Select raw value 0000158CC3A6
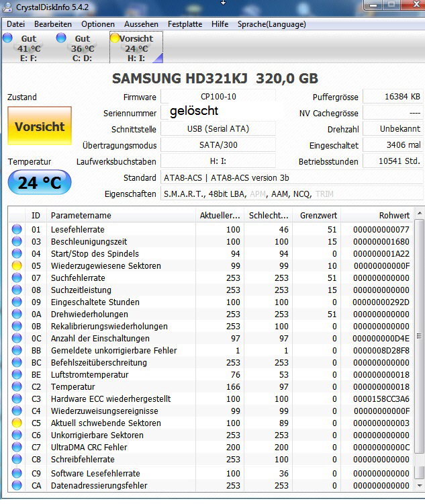The height and width of the screenshot is (504, 425). pos(381,399)
